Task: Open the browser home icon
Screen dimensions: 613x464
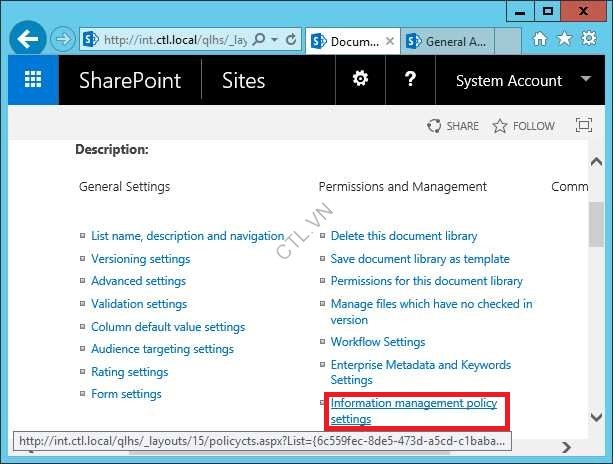Action: [x=540, y=40]
